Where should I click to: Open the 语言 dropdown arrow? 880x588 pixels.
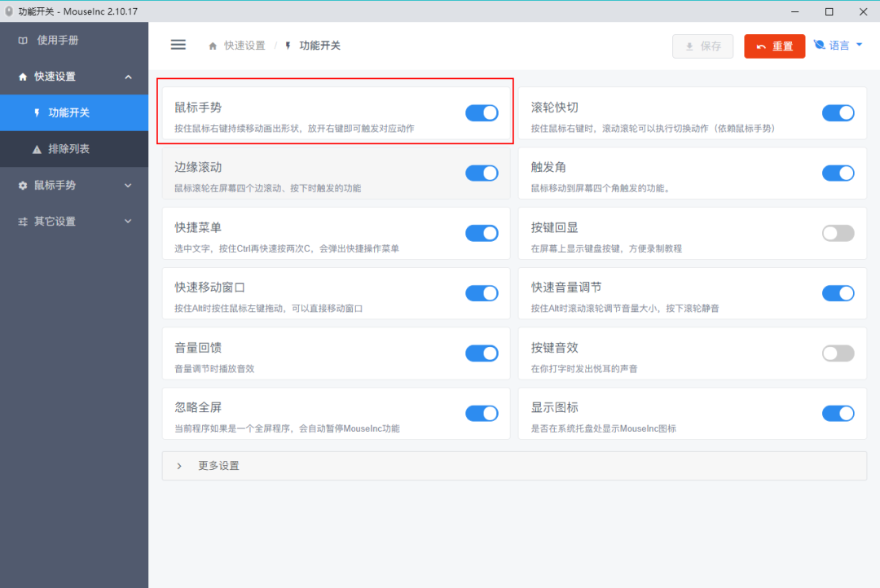(860, 45)
